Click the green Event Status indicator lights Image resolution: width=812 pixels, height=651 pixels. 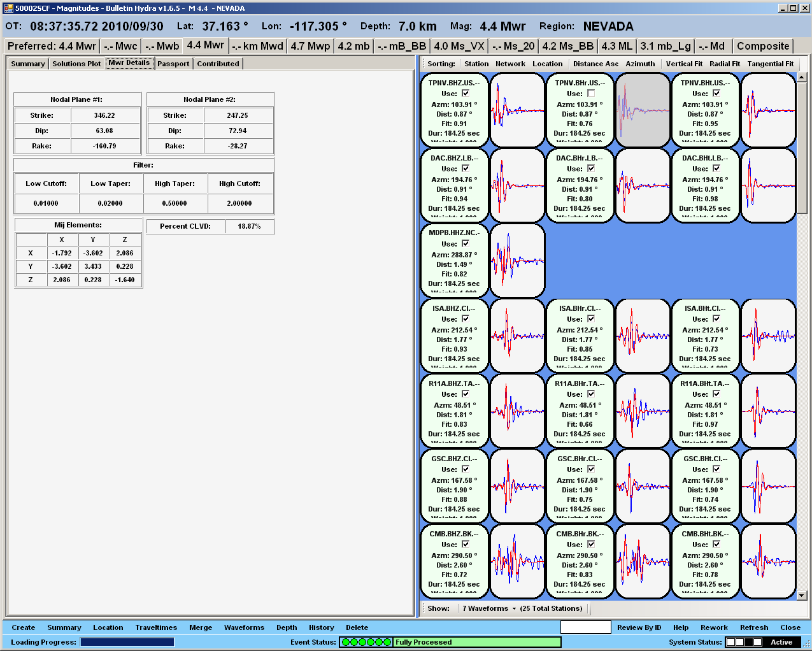click(x=366, y=642)
